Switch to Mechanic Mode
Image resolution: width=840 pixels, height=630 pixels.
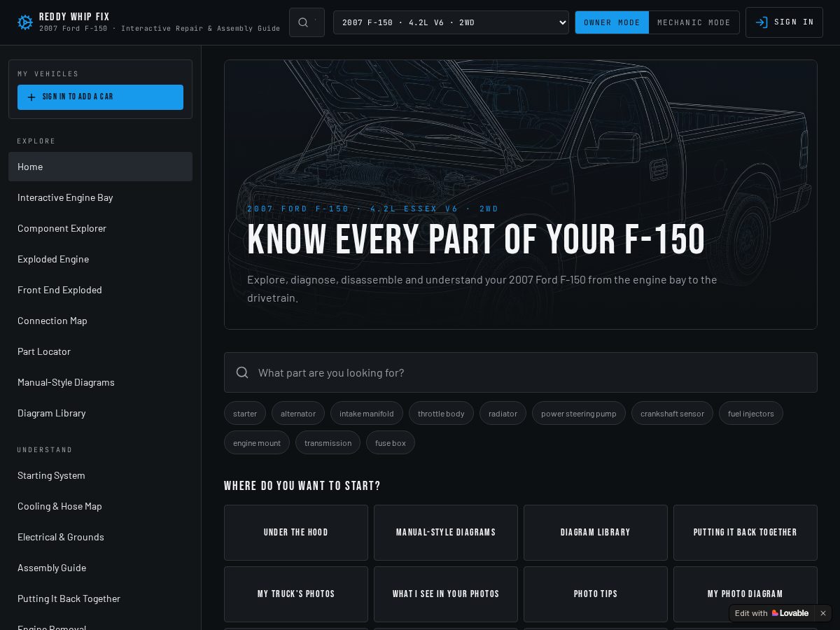[x=694, y=22]
